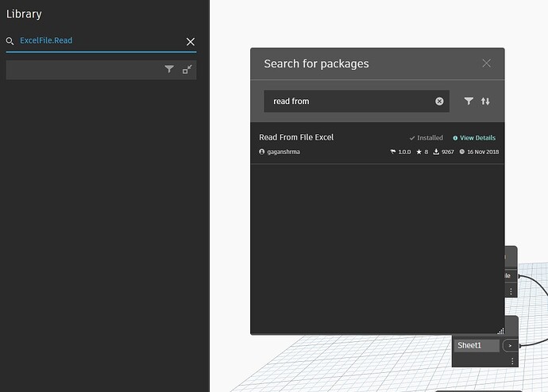
Task: Click the Installed status label
Action: point(426,138)
